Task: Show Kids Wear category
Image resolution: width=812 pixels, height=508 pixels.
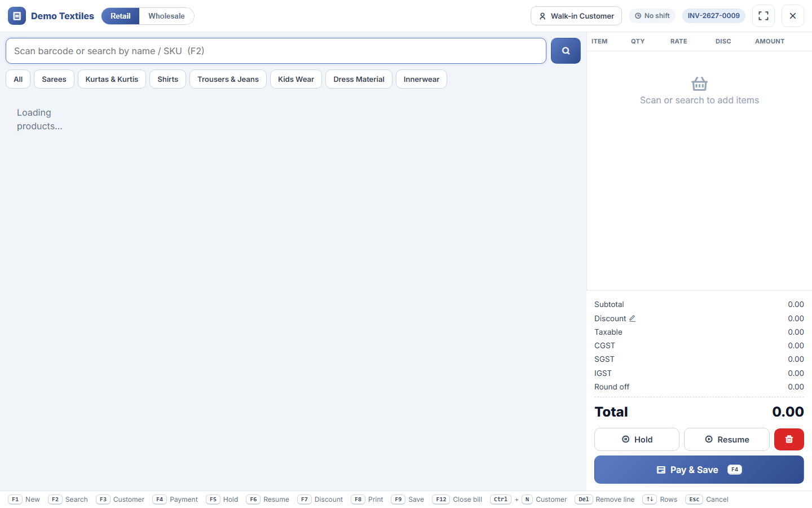Action: click(x=296, y=79)
